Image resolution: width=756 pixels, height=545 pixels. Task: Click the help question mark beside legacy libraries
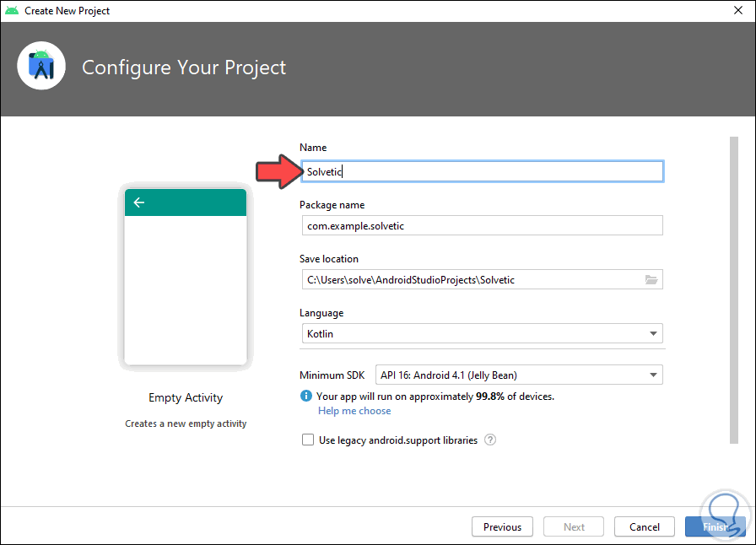pyautogui.click(x=490, y=440)
